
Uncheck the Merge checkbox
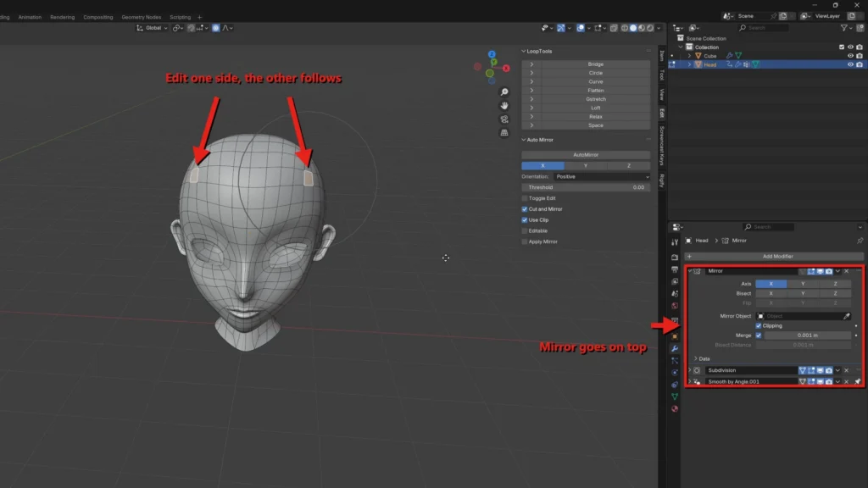(759, 335)
